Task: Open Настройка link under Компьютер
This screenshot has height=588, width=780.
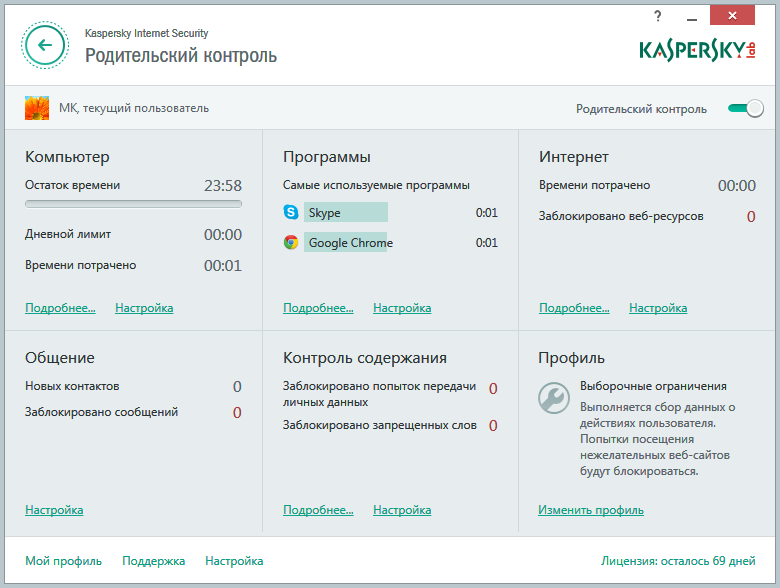Action: pyautogui.click(x=144, y=308)
